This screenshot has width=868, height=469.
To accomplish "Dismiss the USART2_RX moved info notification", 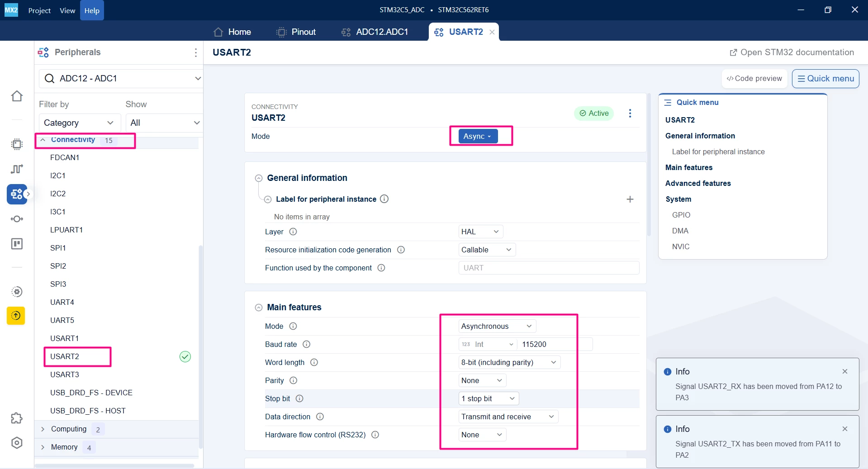I will 845,371.
